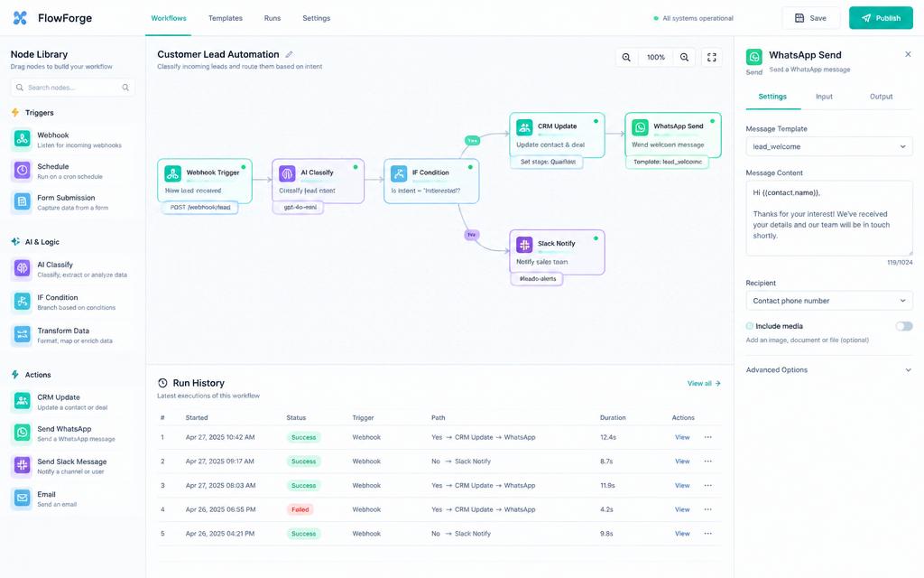Pick the CRM Update icon in Node Library
Screen dimensions: 924x578
[x=23, y=401]
